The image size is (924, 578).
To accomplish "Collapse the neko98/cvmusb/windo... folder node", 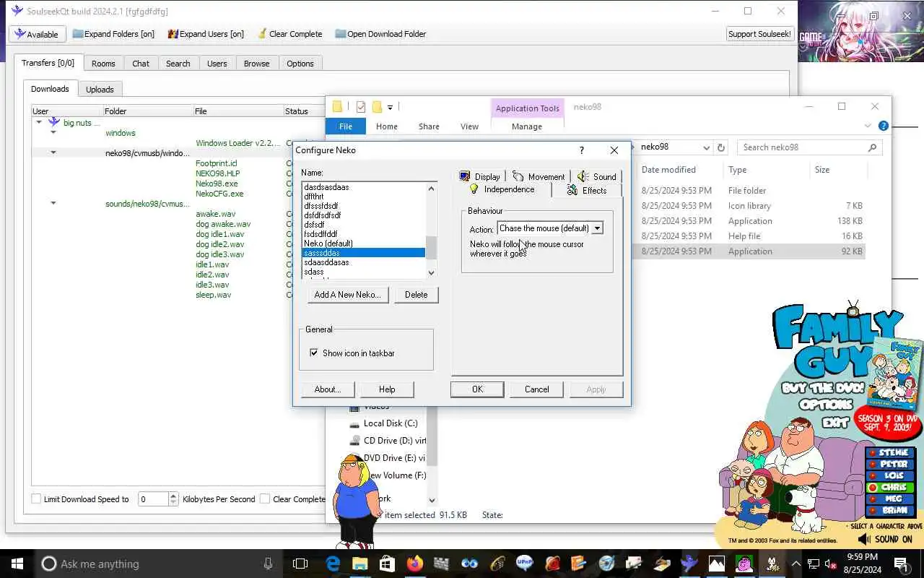I will point(53,153).
